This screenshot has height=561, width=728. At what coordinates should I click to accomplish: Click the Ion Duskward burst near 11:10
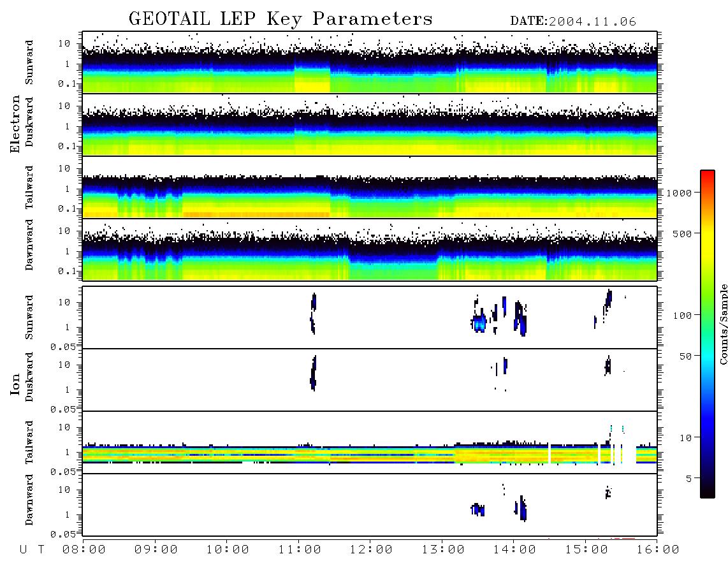(314, 374)
